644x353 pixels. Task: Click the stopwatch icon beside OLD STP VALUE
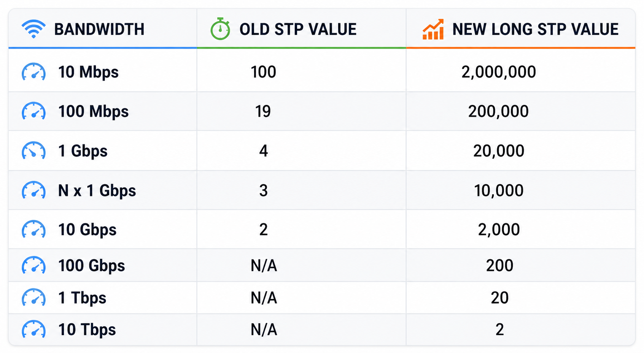click(x=220, y=29)
